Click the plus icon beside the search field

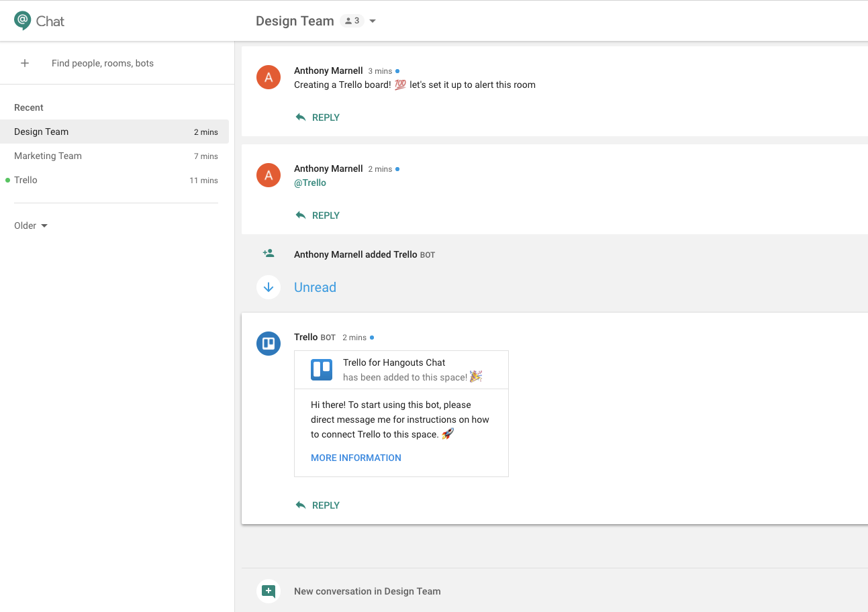(25, 63)
